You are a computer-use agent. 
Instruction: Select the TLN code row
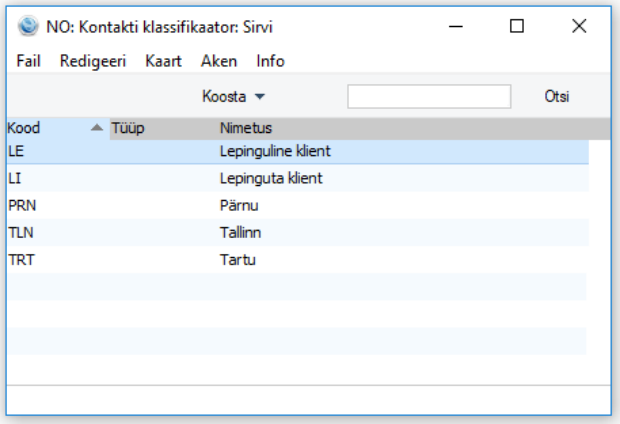(x=298, y=233)
